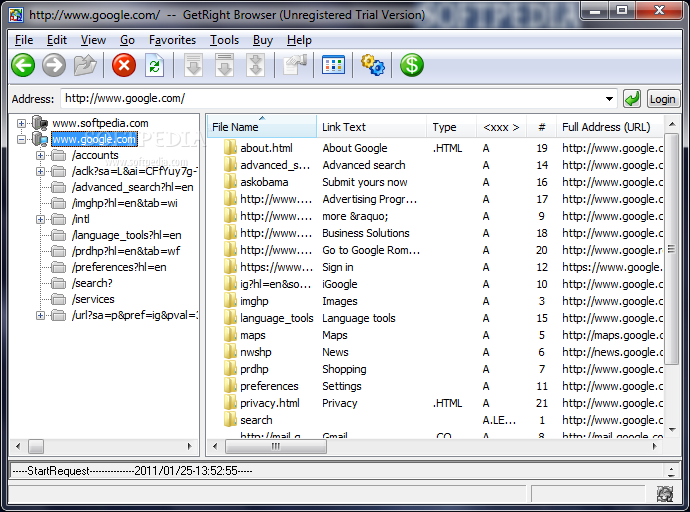
Task: Open the Edit menu
Action: point(57,40)
